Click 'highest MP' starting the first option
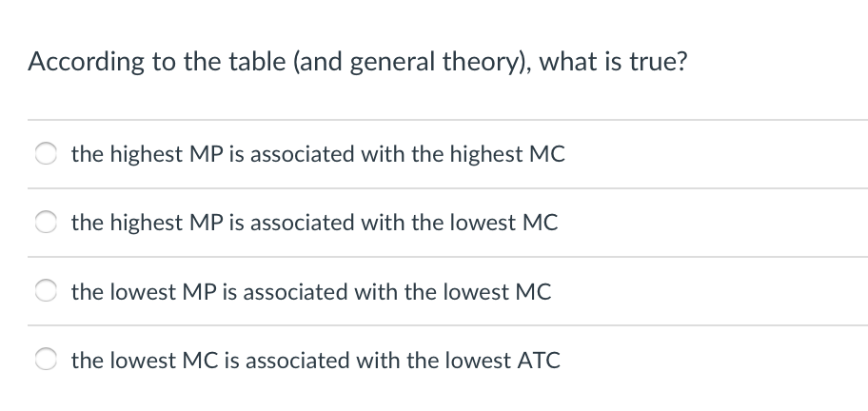The width and height of the screenshot is (868, 411). pyautogui.click(x=166, y=154)
